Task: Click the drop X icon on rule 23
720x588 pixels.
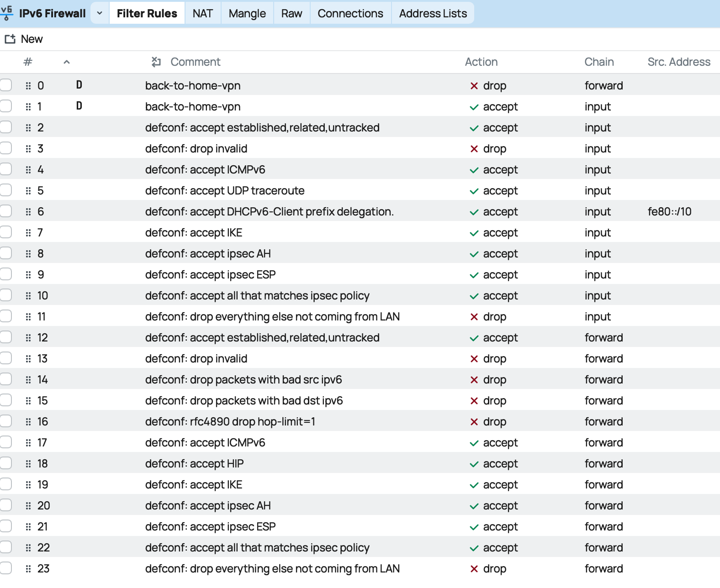Action: (x=474, y=569)
